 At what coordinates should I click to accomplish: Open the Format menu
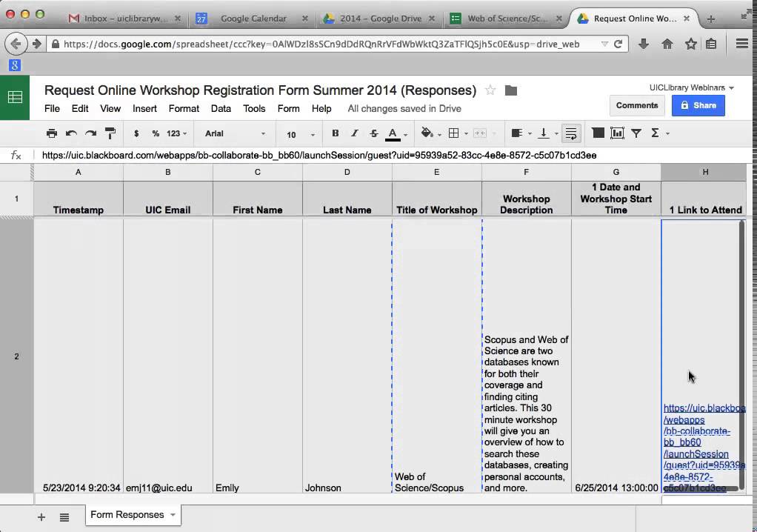184,109
